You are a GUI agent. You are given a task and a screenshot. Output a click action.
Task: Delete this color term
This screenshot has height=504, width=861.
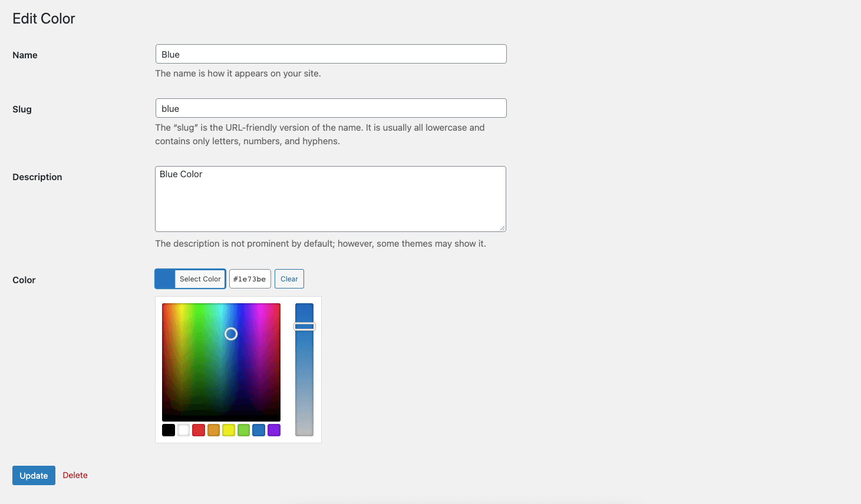coord(75,475)
